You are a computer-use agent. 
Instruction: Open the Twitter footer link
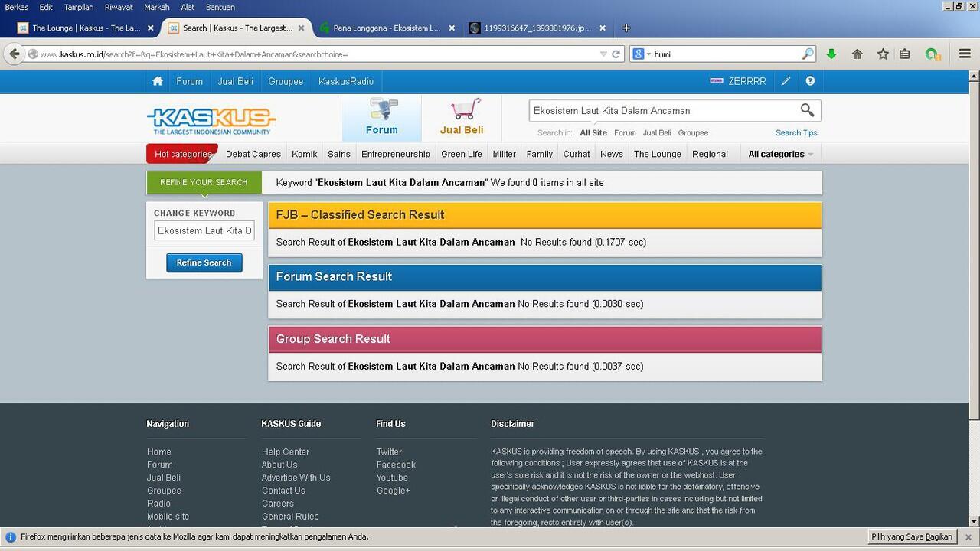click(389, 452)
